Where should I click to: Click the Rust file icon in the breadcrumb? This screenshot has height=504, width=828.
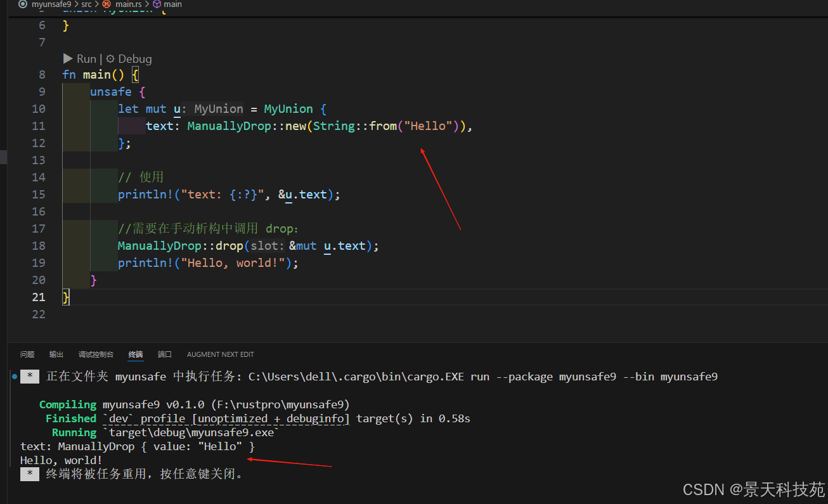tap(106, 4)
